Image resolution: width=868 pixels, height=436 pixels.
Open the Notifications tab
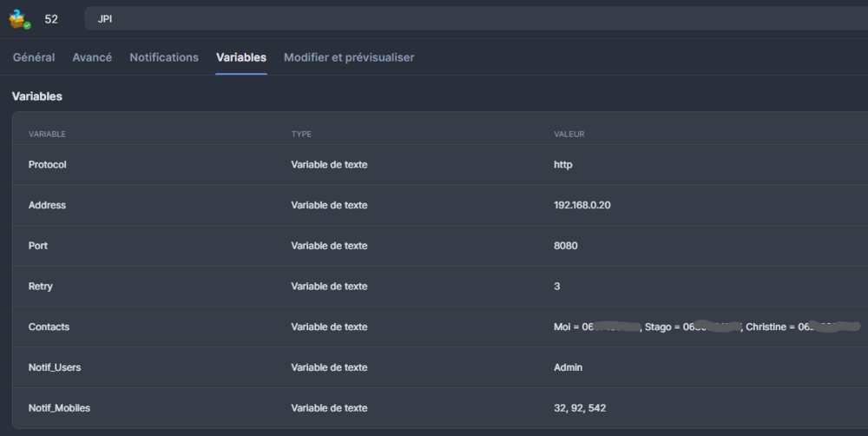pos(164,57)
